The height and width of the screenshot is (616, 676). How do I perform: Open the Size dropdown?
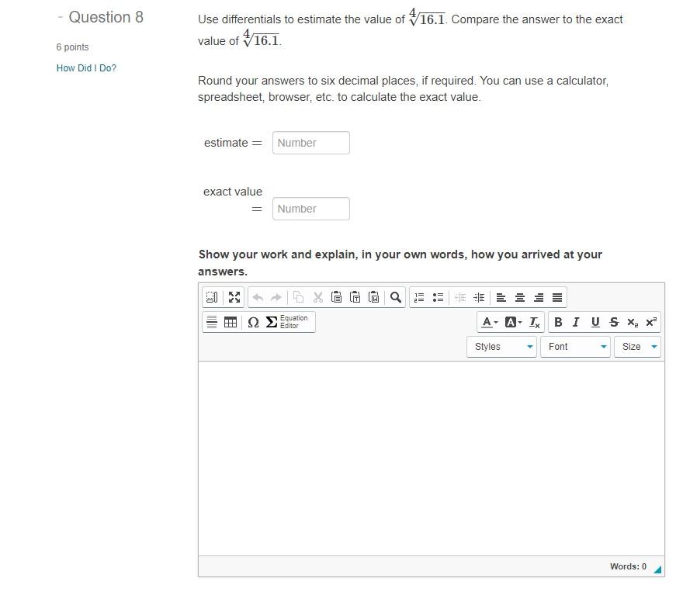click(x=636, y=347)
